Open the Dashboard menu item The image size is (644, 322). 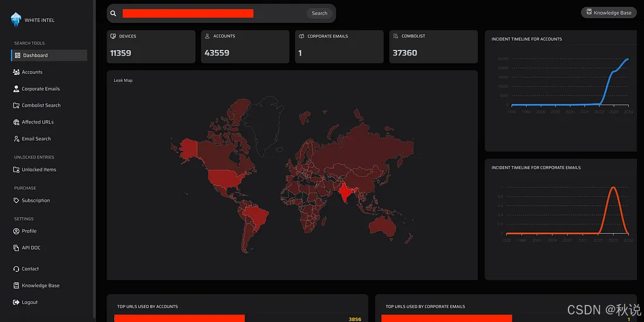tap(49, 56)
